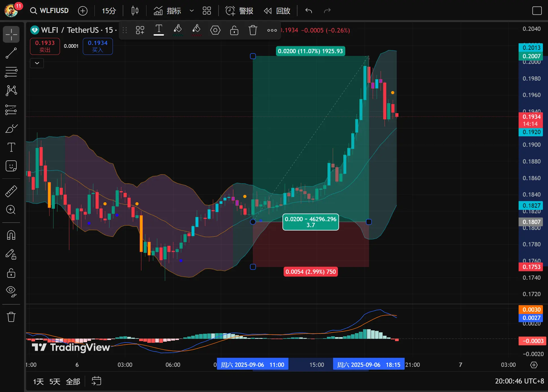Open the 指标 indicators menu
This screenshot has height=392, width=548.
(x=167, y=11)
